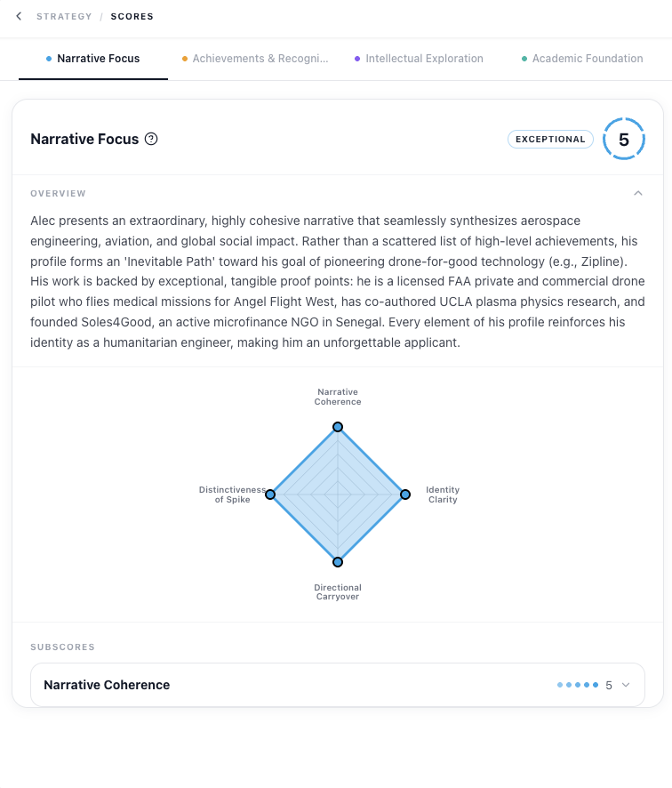Click the Distinctiveness of Spike radar chart point
Viewport: 672px width, 788px height.
(x=270, y=495)
